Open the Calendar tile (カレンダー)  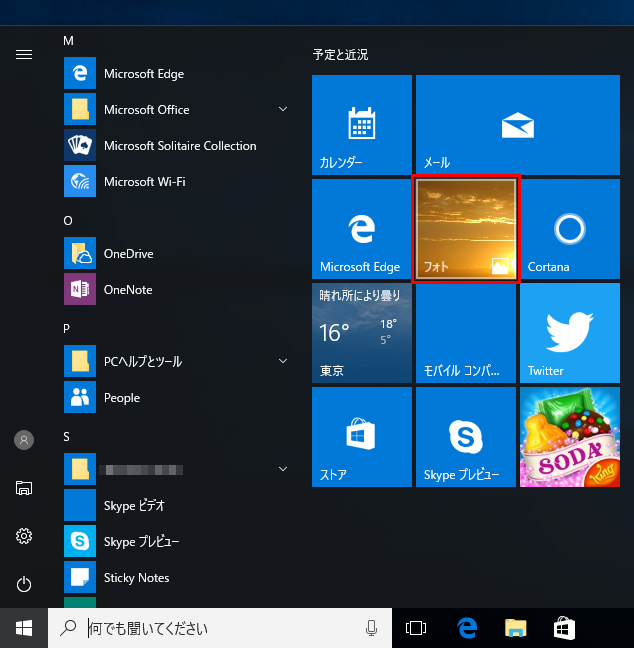coord(361,125)
